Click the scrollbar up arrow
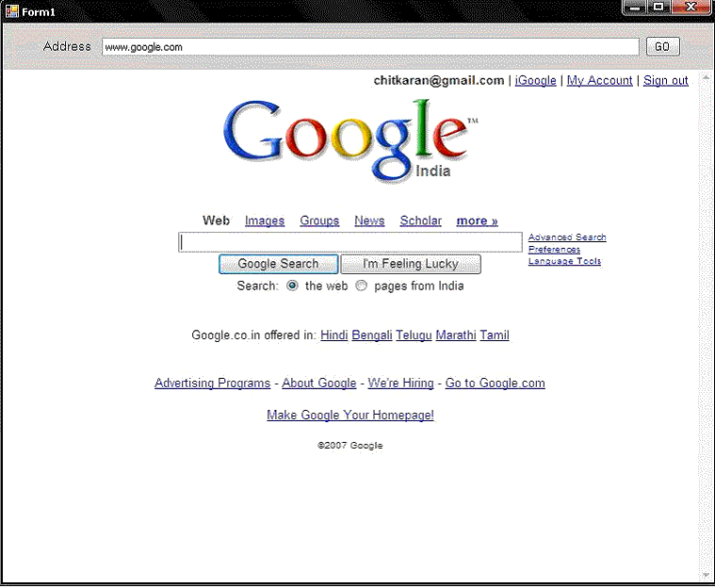Image resolution: width=715 pixels, height=588 pixels. [706, 77]
